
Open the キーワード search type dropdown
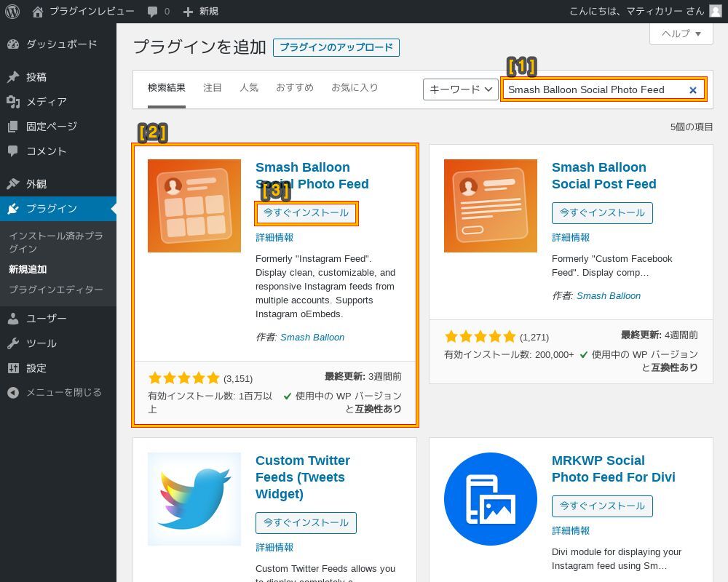(x=460, y=89)
